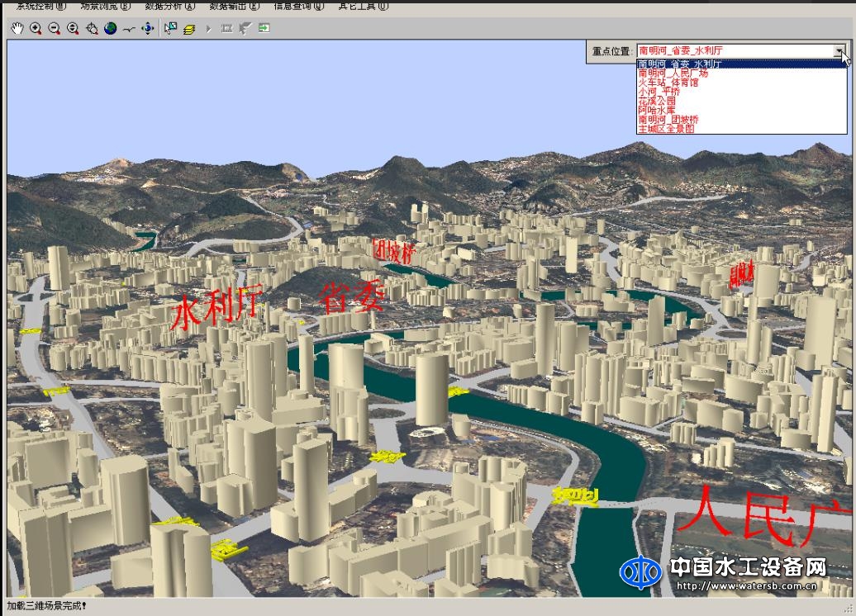
Task: Select the fly-along-path tool
Action: (129, 29)
